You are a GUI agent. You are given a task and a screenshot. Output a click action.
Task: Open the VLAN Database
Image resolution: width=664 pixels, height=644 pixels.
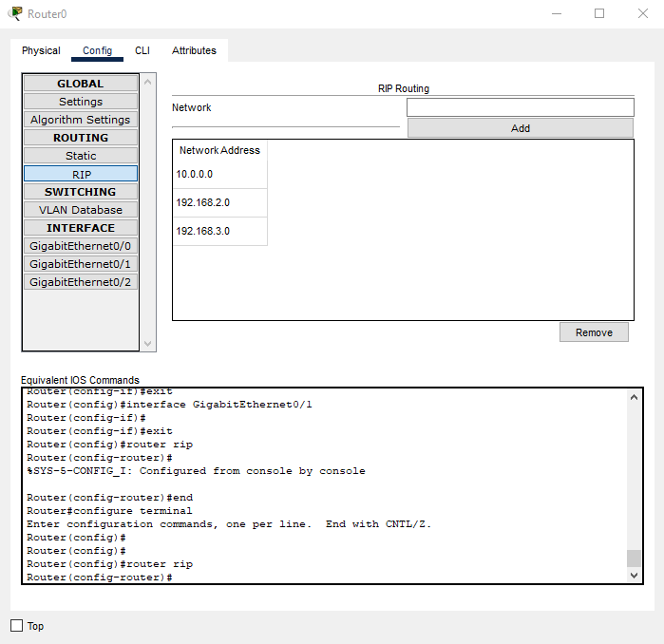(x=81, y=210)
